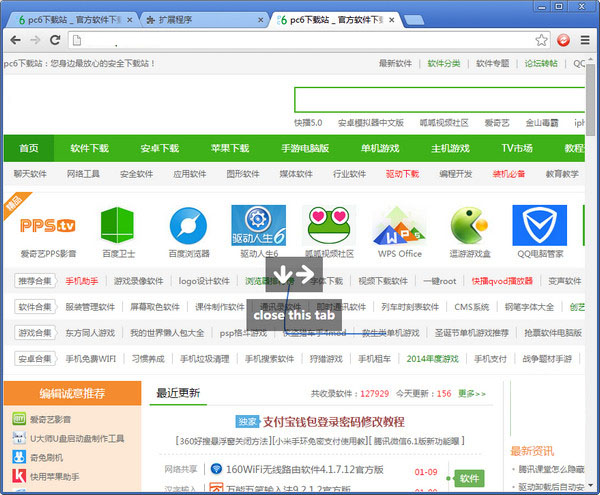Open 160WiFi无线路由软件4.1.7.12官方版 entry
Viewport: 600px width, 495px height.
(305, 469)
